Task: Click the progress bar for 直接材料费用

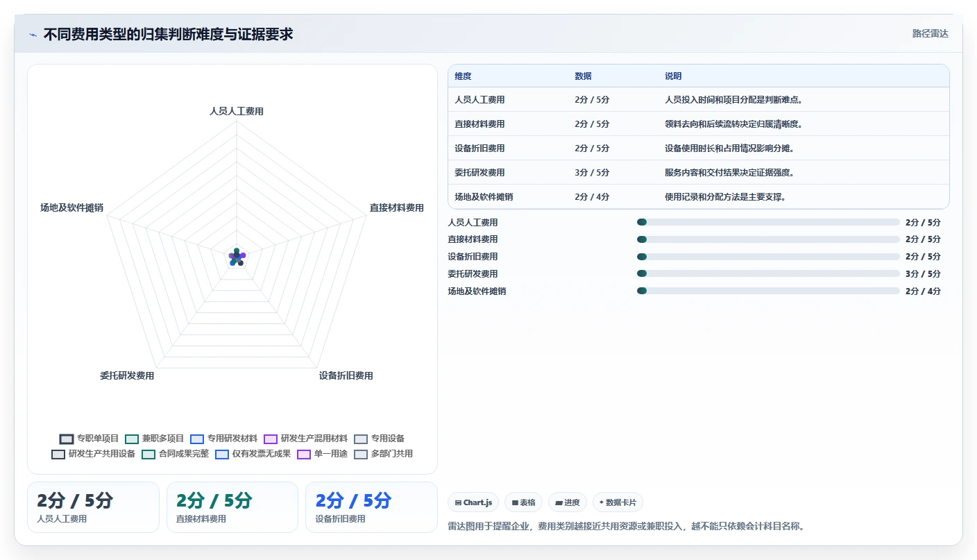Action: pyautogui.click(x=768, y=239)
